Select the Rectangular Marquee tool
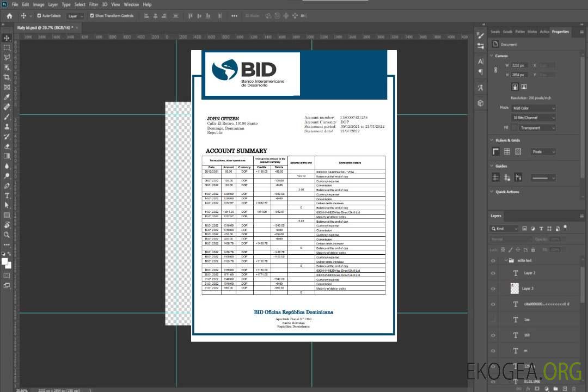Viewport: 588px width, 392px height. [7, 48]
